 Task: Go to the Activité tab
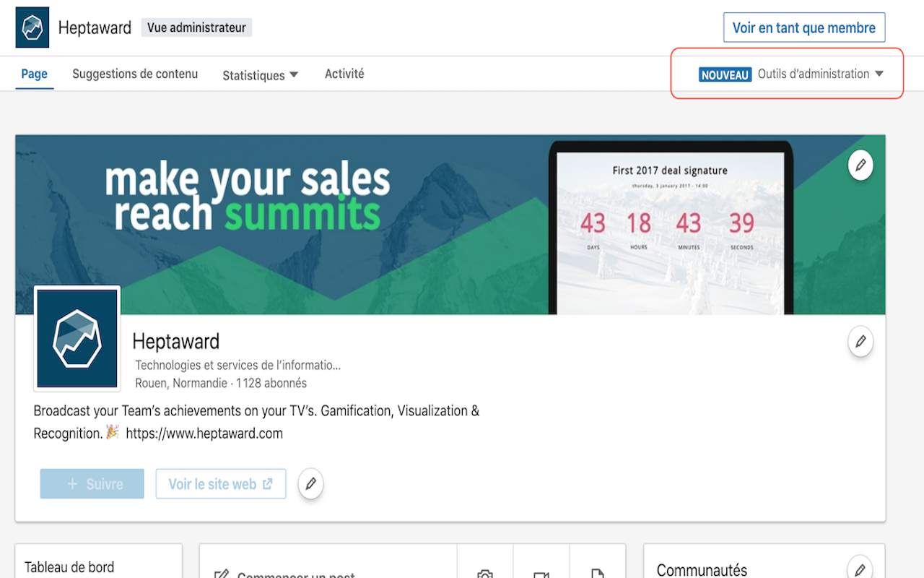(x=344, y=74)
